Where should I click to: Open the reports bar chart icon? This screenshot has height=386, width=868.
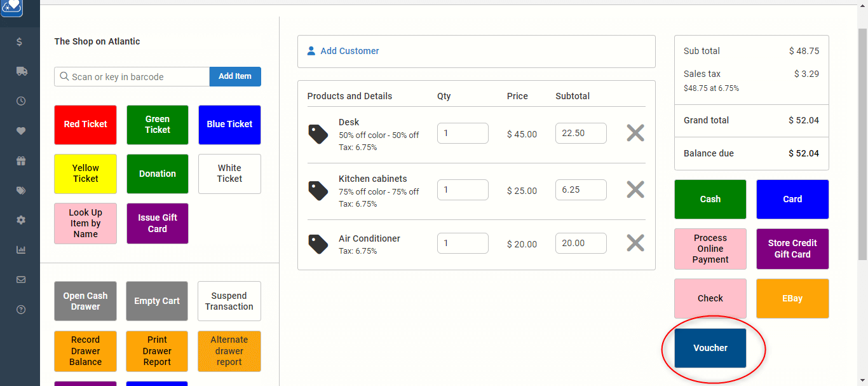[x=20, y=250]
